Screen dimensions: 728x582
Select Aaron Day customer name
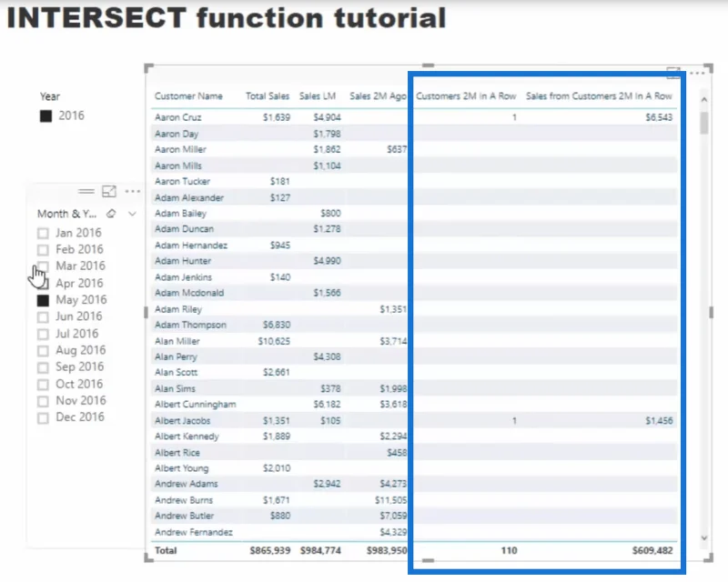tap(177, 134)
